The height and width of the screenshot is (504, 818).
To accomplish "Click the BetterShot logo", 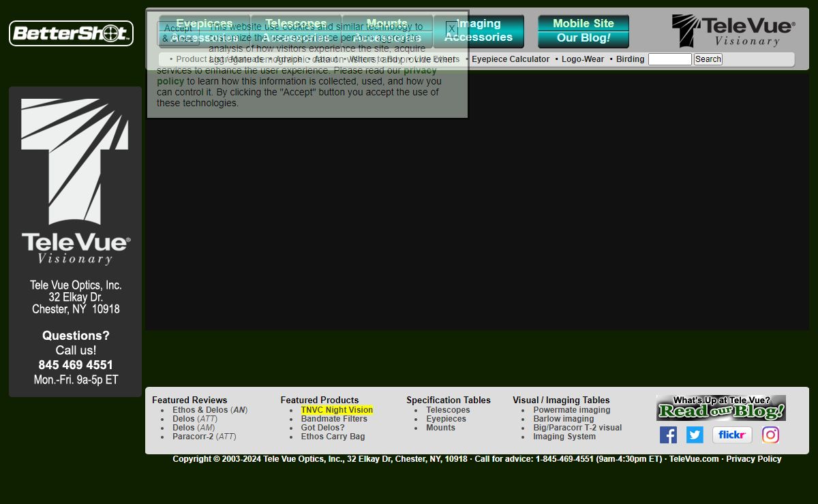I will point(71,33).
